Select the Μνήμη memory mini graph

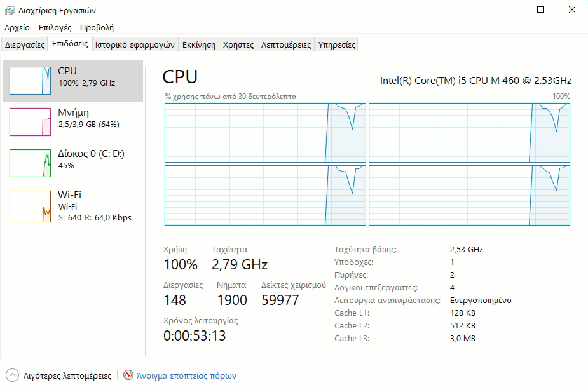click(30, 121)
